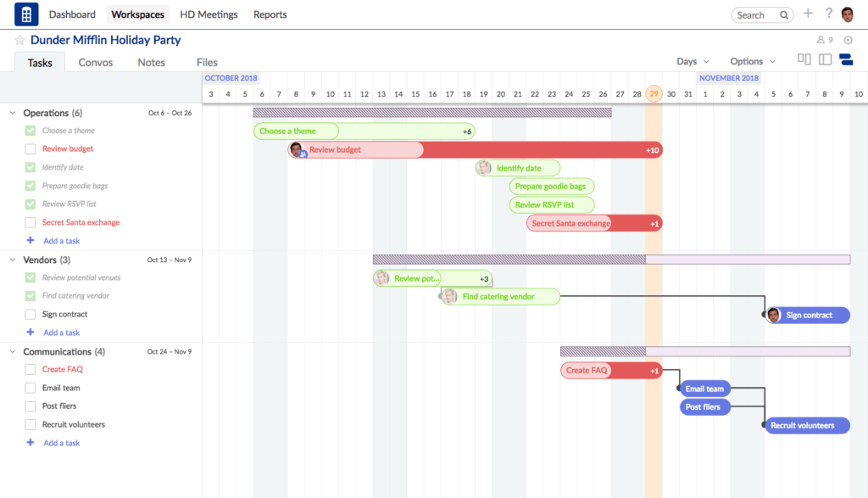Collapse the Operations task group

pos(12,112)
